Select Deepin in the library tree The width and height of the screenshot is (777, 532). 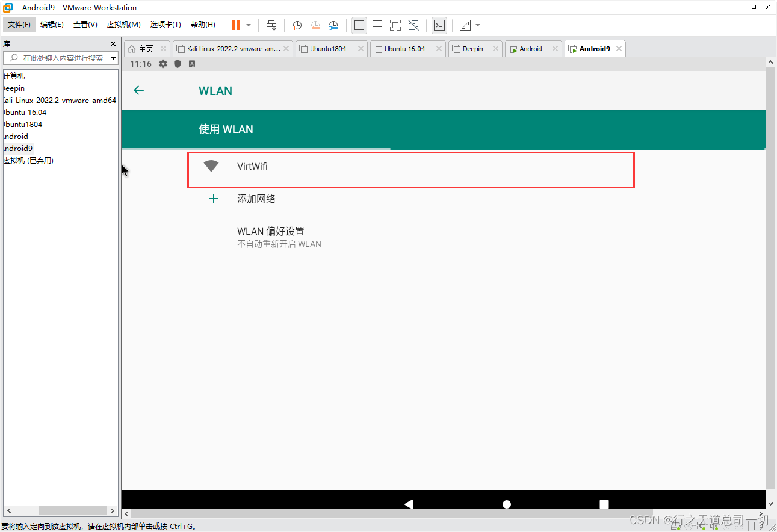(x=13, y=88)
